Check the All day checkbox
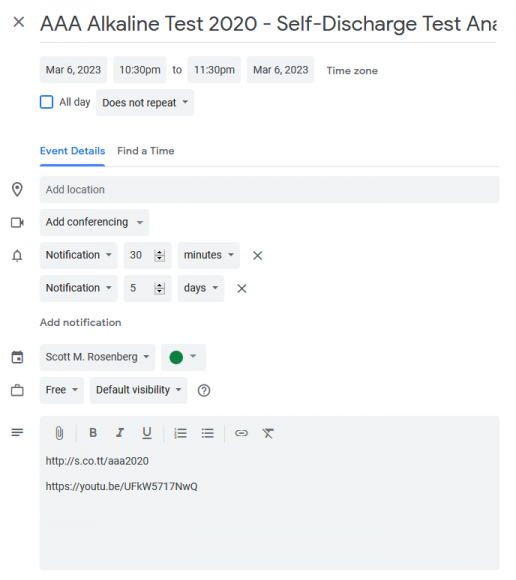This screenshot has height=580, width=516. [46, 102]
